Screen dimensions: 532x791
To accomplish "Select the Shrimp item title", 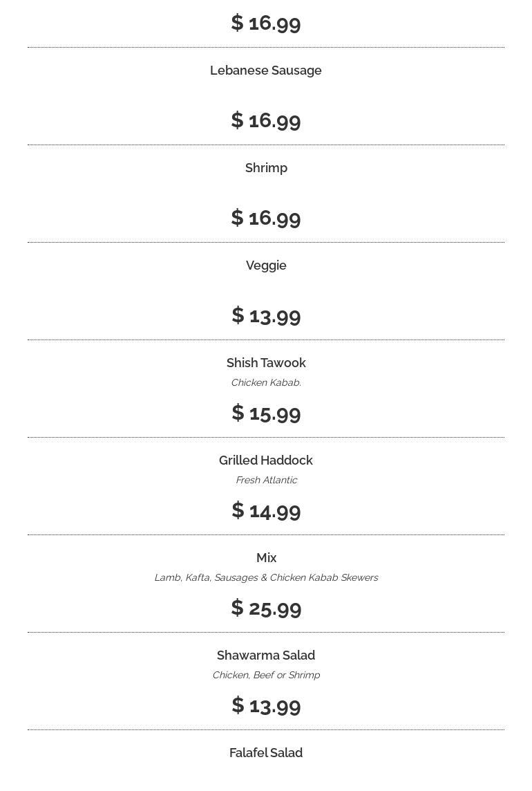I will pyautogui.click(x=266, y=168).
